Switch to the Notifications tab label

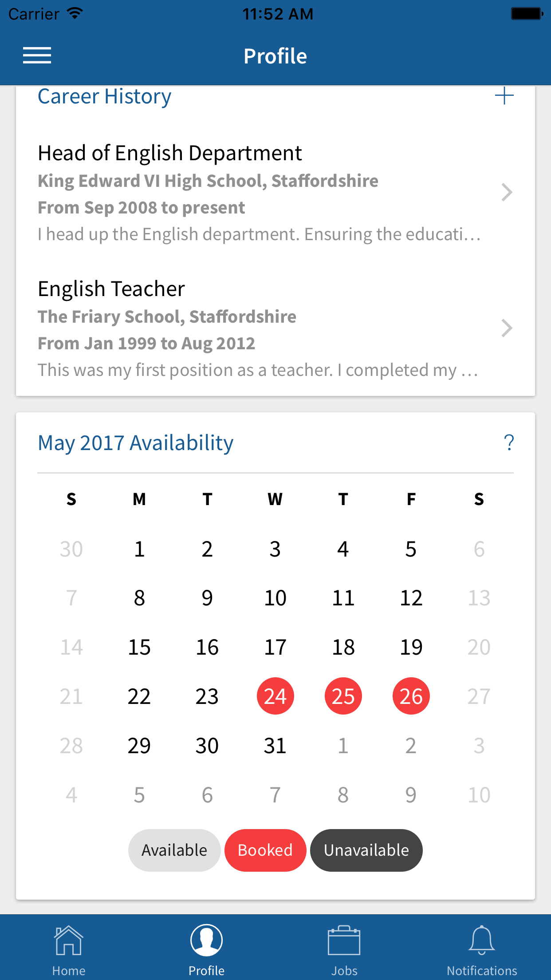point(482,971)
